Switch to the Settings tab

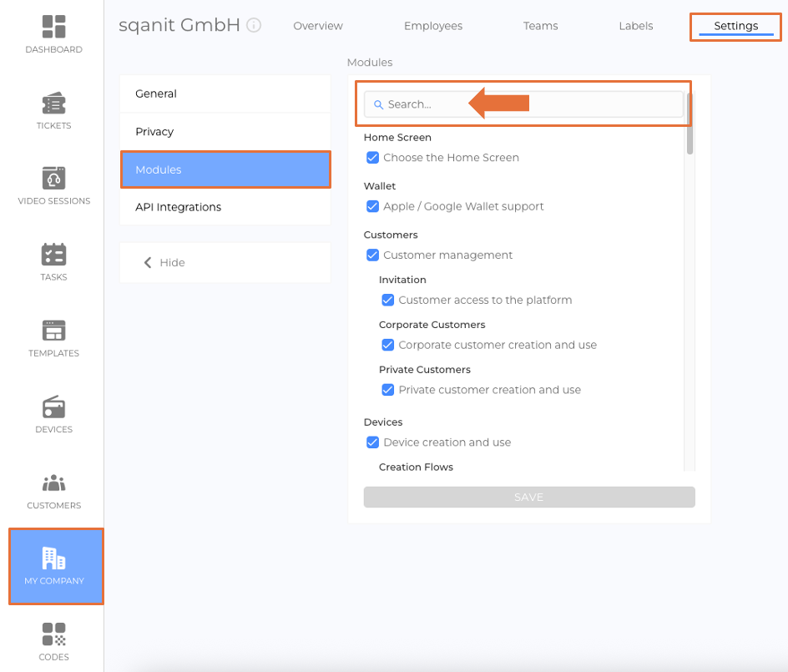tap(734, 26)
